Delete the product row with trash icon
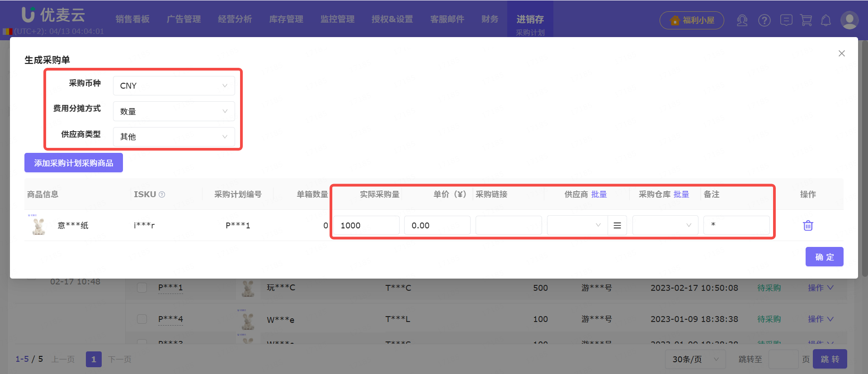868x374 pixels. [x=807, y=225]
